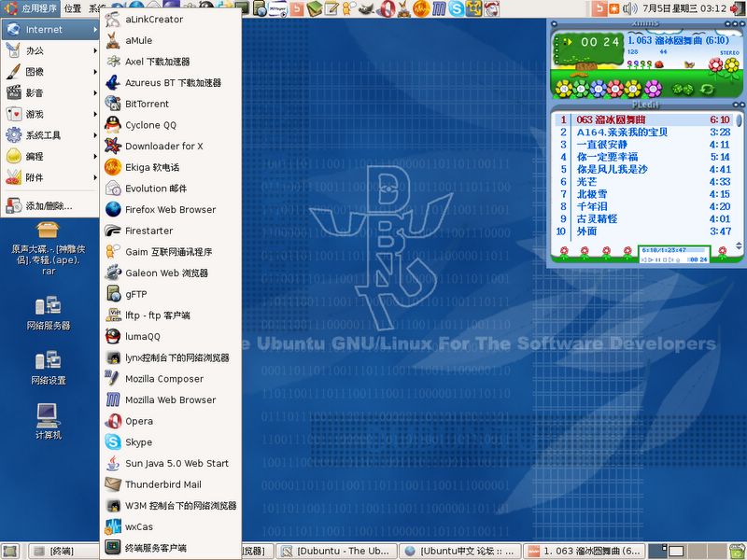Collapse the highlighted Internet category
The image size is (747, 560).
coord(50,30)
